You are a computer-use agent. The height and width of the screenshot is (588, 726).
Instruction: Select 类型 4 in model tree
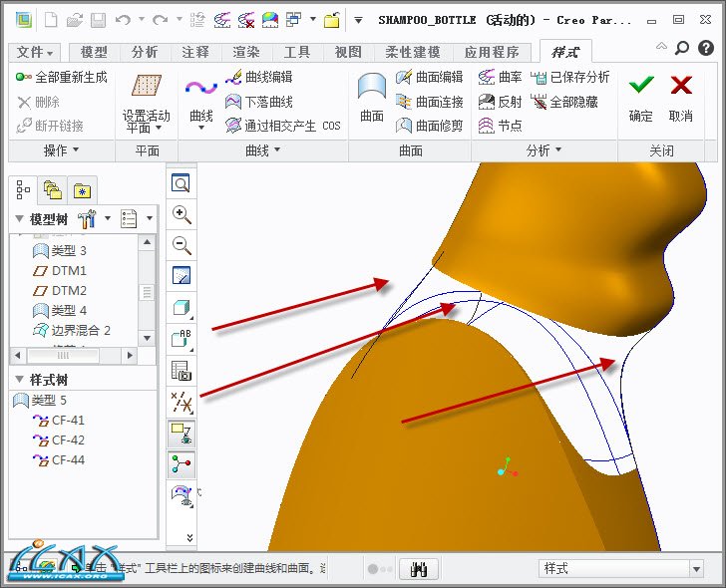click(60, 310)
